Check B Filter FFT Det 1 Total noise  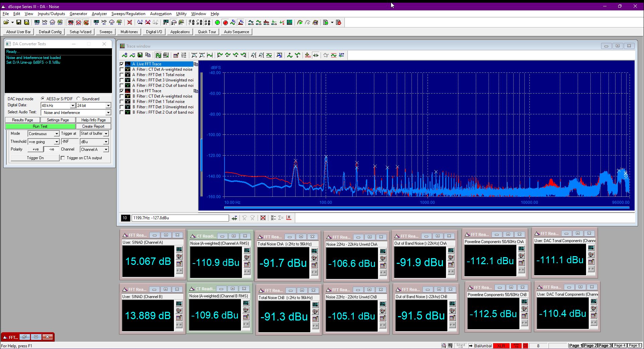[x=122, y=102]
